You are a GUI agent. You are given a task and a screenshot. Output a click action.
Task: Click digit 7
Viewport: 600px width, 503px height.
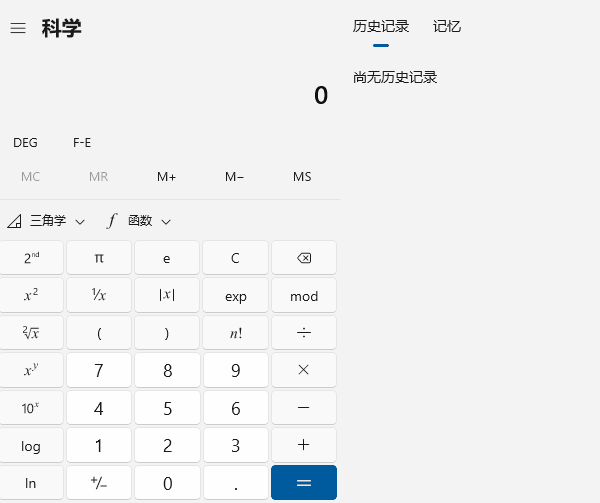tap(99, 370)
